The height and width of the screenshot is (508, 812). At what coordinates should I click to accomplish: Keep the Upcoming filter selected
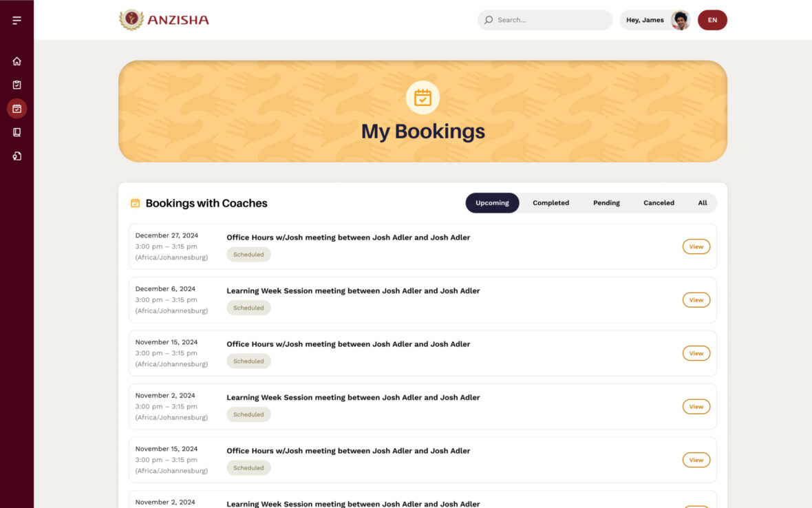coord(492,202)
